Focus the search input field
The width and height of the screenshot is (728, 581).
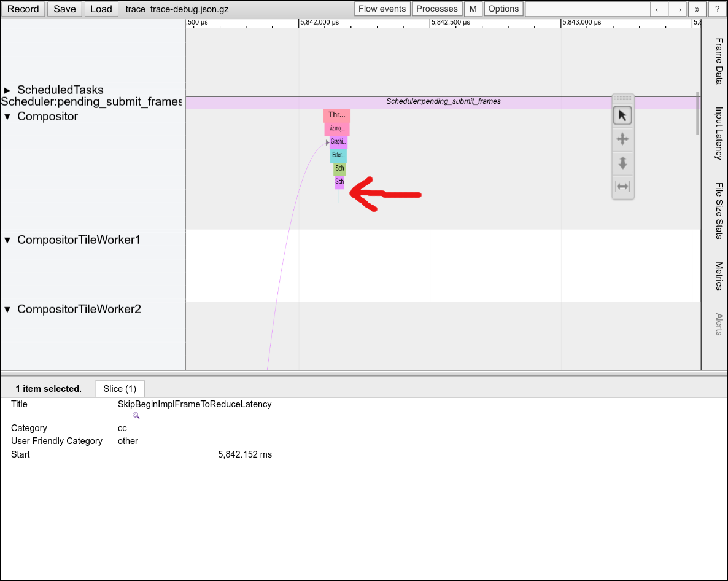pyautogui.click(x=587, y=9)
